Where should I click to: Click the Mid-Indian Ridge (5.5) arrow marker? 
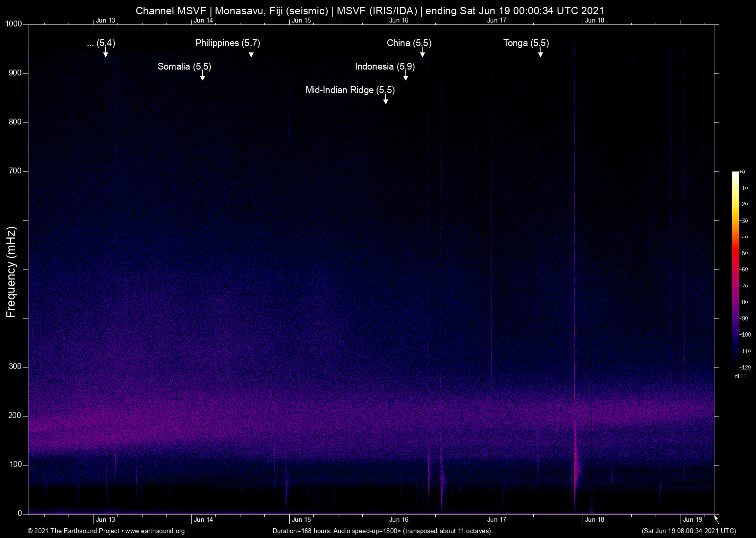pos(386,100)
